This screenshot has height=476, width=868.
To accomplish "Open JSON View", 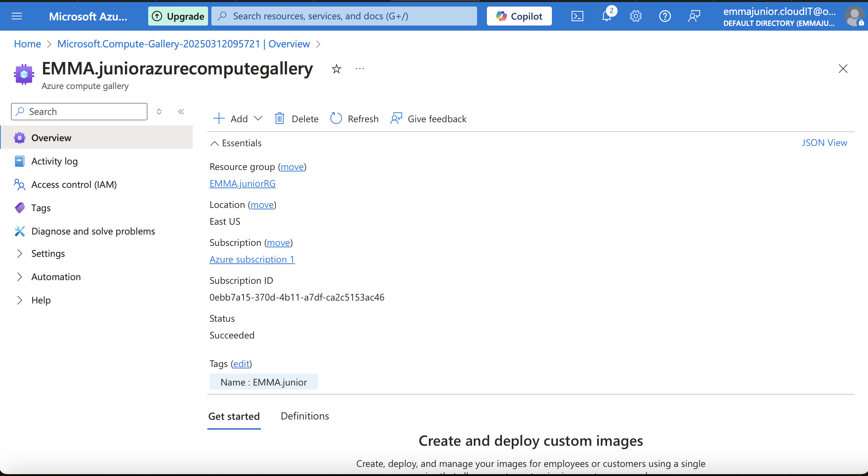I will pos(825,143).
